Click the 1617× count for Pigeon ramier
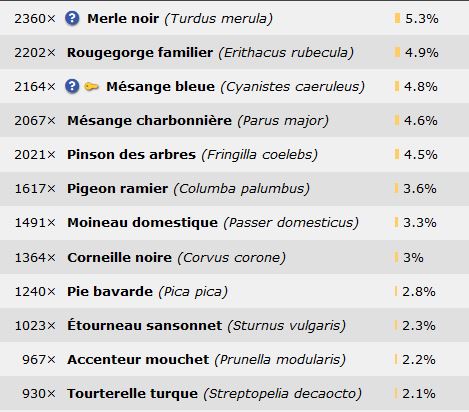 35,189
